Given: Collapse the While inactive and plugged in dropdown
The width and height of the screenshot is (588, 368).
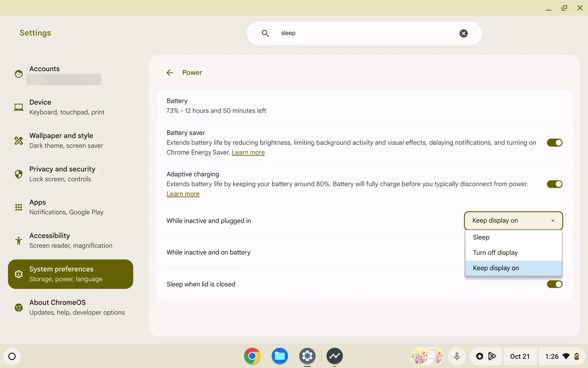Looking at the screenshot, I should tap(513, 220).
